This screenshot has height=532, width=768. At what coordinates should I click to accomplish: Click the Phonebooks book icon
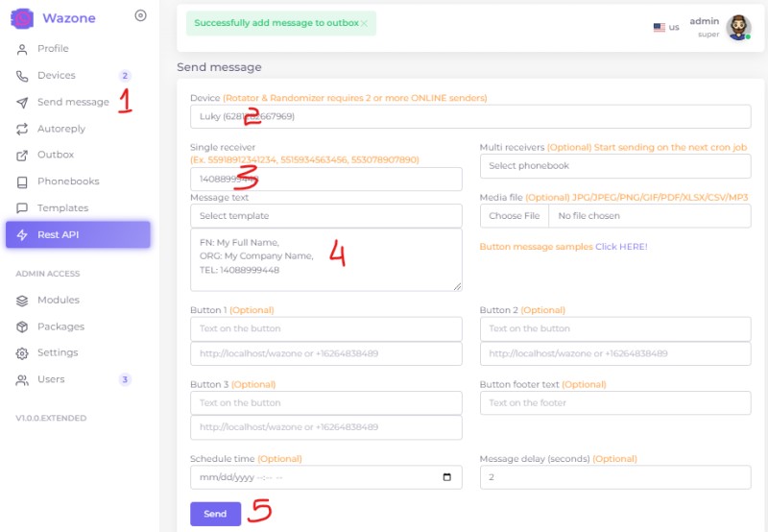coord(22,181)
